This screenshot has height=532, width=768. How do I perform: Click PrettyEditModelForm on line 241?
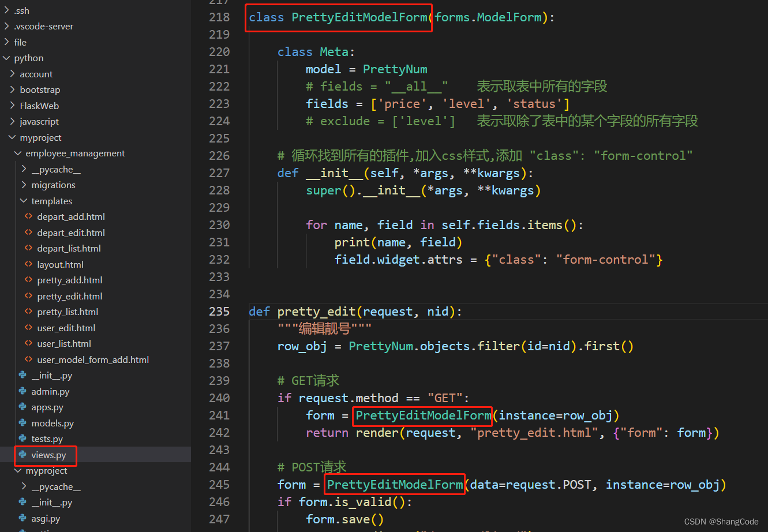(424, 415)
